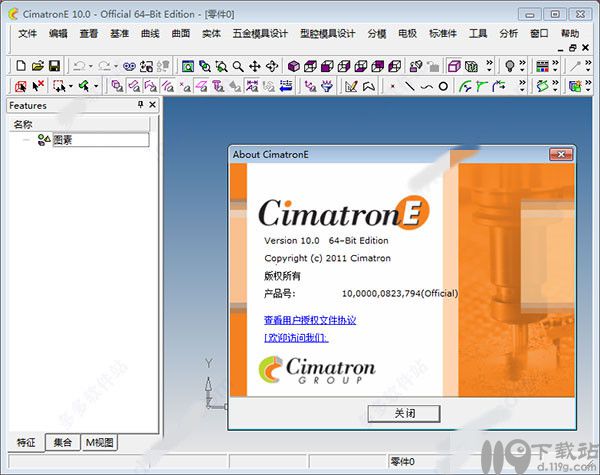600x475 pixels.
Task: Switch to solid purple isometric cube view
Action: [293, 66]
